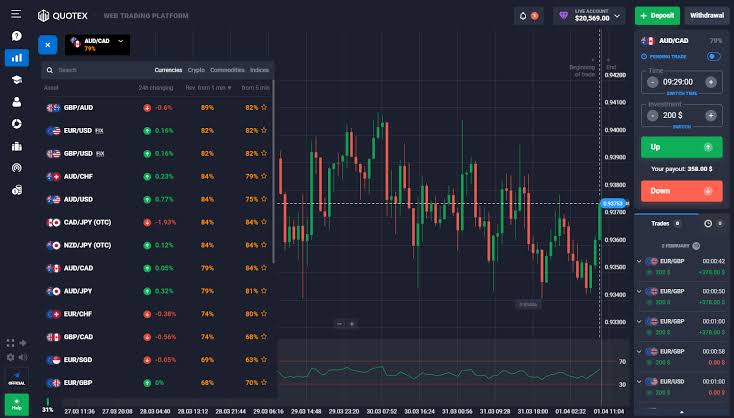Favorite the EUR/USD asset star

pos(264,130)
